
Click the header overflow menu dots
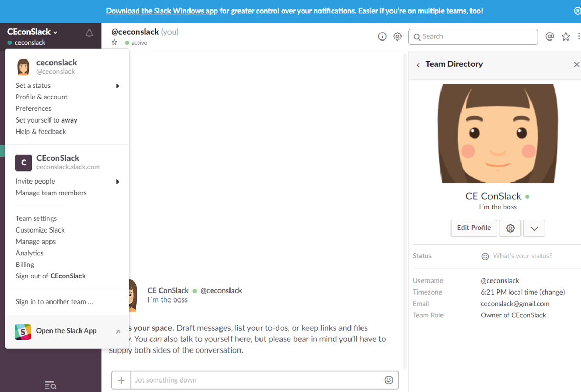pos(578,36)
